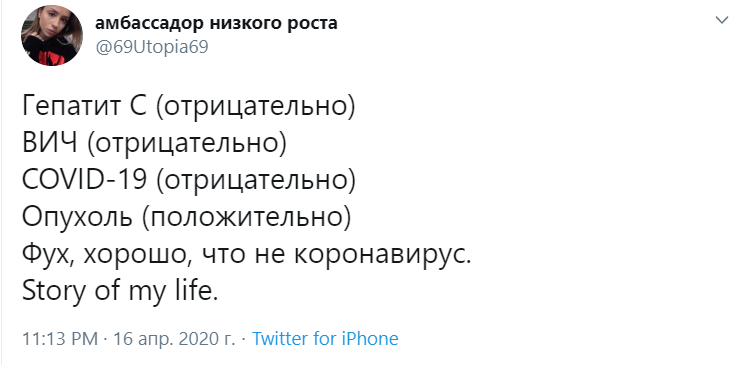
Task: Select the word 'ВИЧ' in the tweet
Action: click(x=50, y=144)
